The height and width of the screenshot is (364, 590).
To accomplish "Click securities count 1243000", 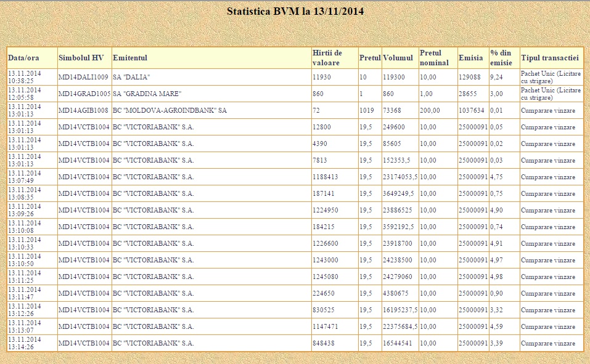I will pos(325,260).
